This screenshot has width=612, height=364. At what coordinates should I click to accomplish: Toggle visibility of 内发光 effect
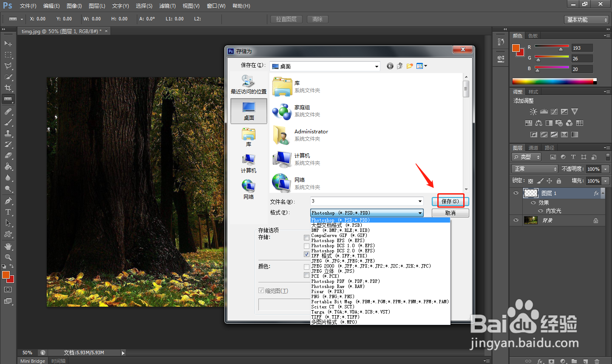point(541,211)
